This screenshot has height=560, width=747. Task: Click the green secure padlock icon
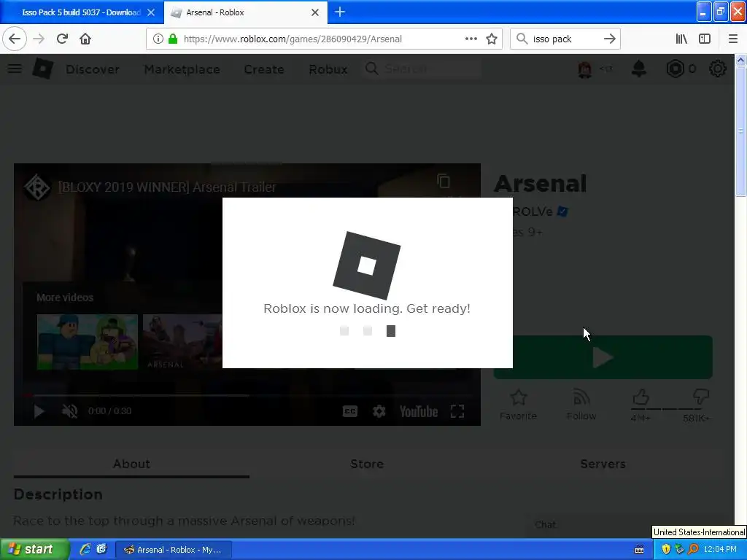173,39
